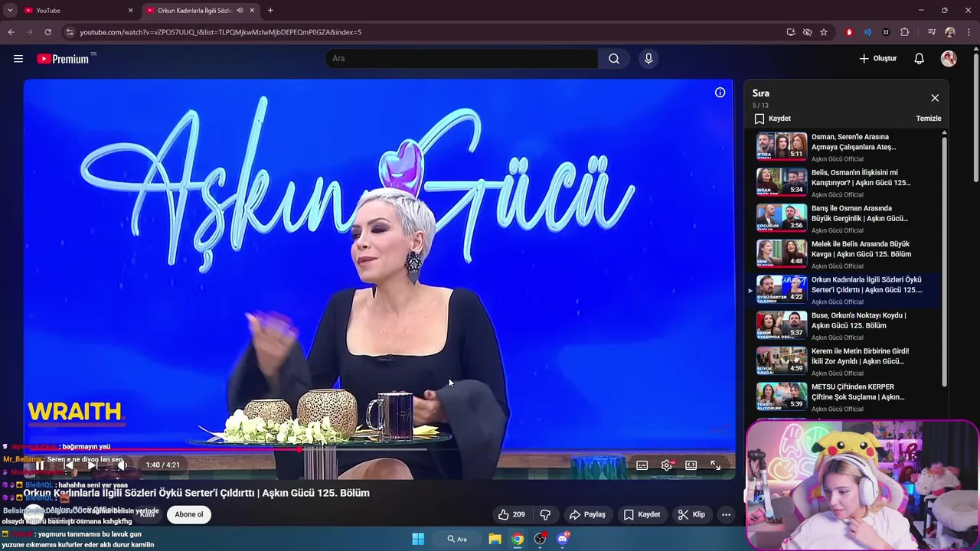
Task: View site information icon in address bar
Action: click(70, 32)
